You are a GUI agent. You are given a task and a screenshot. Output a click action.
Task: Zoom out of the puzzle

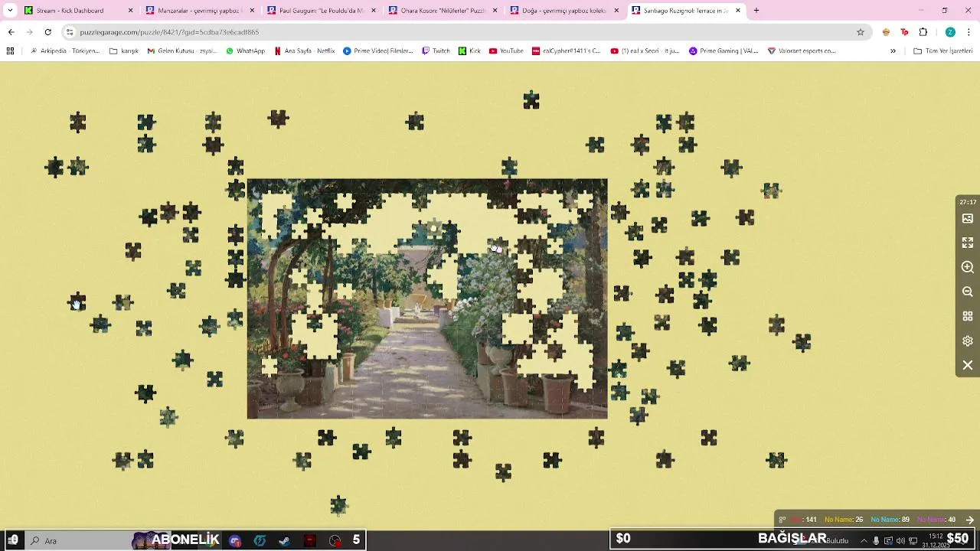pos(968,292)
